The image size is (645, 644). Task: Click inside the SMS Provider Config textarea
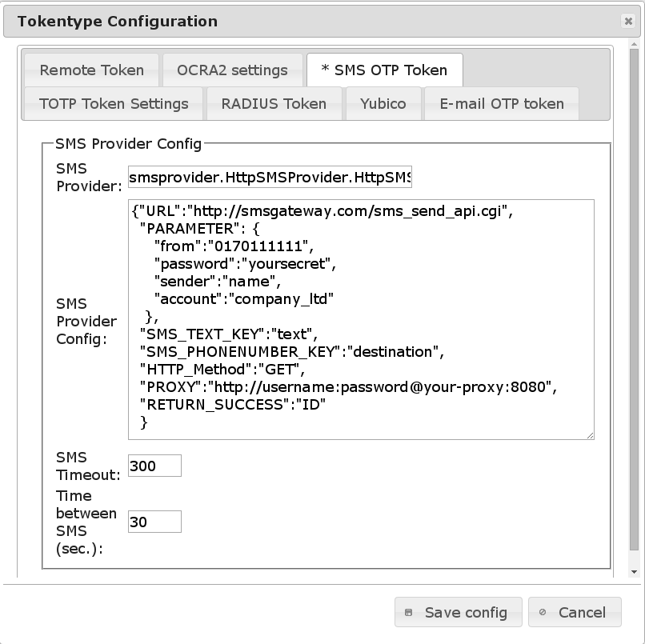click(361, 319)
